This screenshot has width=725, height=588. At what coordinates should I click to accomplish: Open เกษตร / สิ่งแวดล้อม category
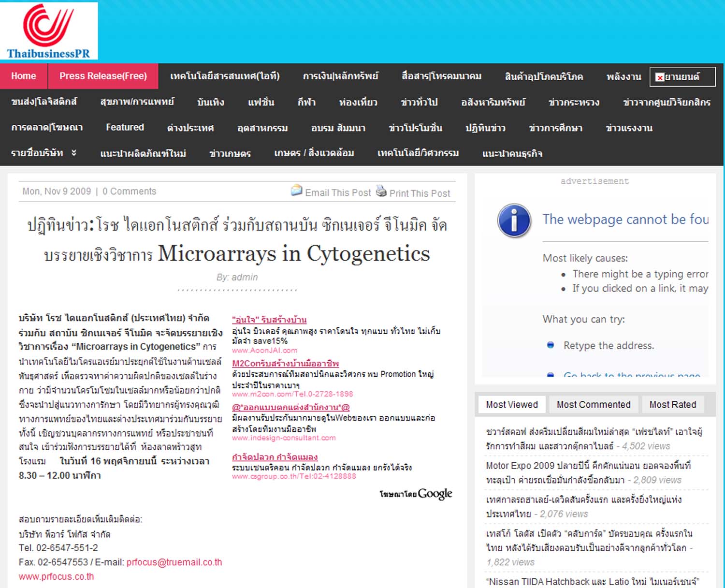point(314,153)
